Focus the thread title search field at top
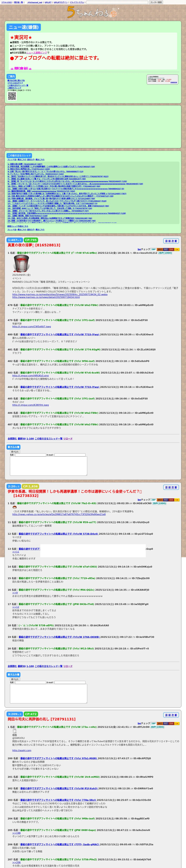 [117, 2]
